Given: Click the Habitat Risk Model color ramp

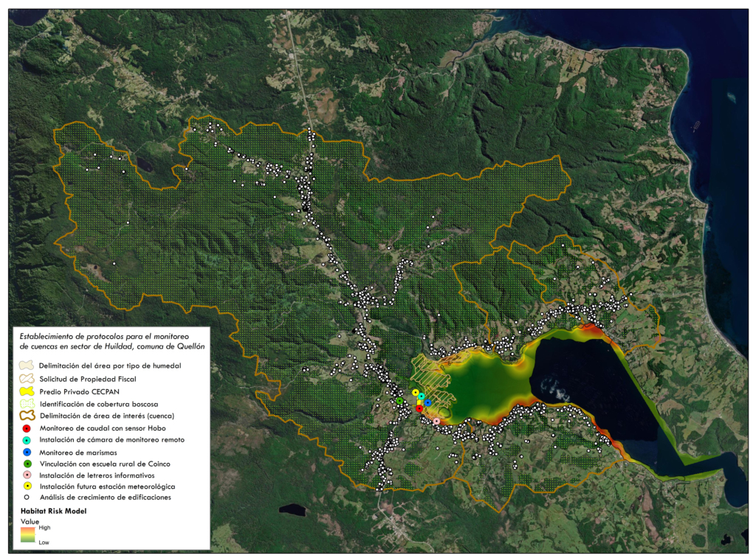Looking at the screenshot, I should tap(28, 535).
